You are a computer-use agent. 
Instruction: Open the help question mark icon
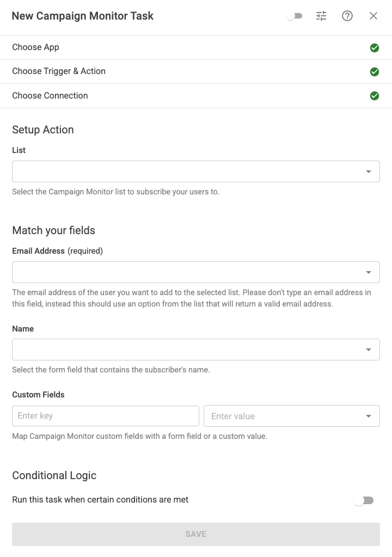[347, 16]
